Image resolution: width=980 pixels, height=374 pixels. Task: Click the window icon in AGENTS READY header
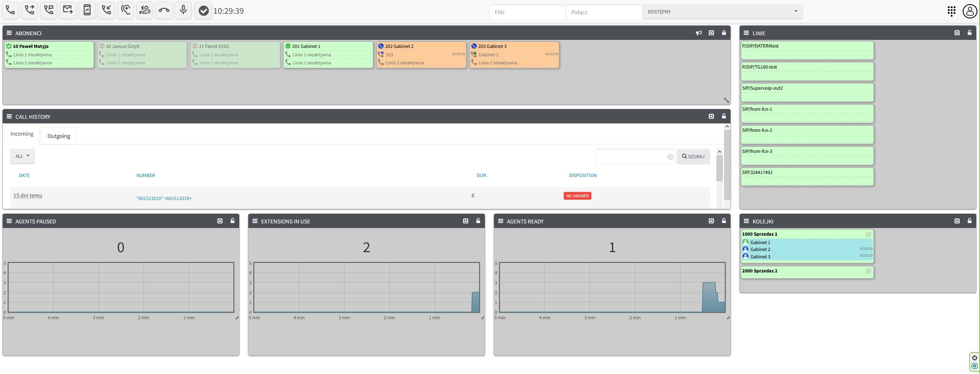click(x=711, y=221)
